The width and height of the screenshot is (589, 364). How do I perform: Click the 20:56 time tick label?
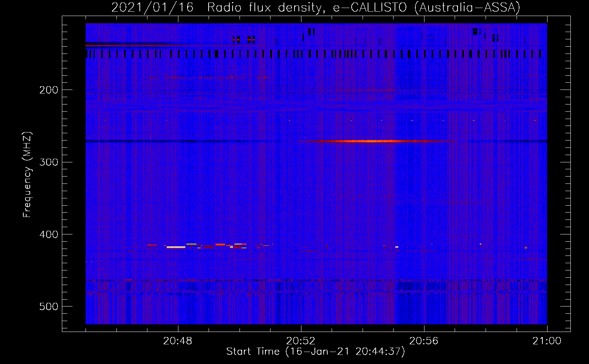424,341
